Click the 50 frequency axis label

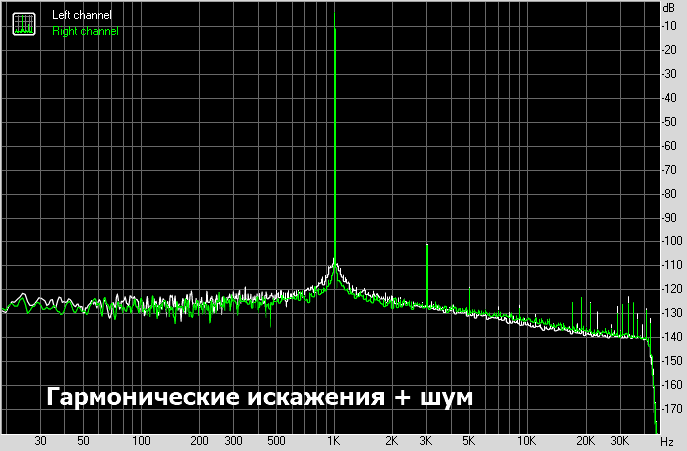tap(83, 440)
